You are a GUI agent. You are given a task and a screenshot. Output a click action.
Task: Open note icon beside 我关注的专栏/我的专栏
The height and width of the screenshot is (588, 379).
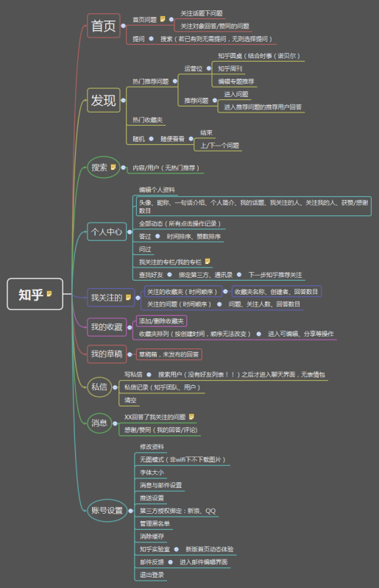coord(208,262)
